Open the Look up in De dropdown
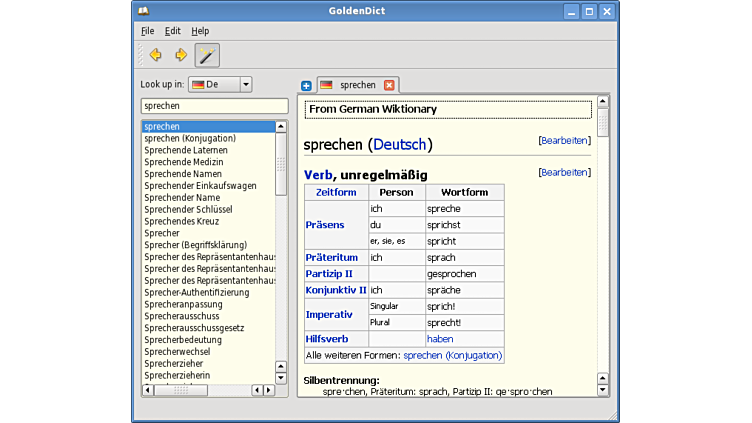The height and width of the screenshot is (423, 752). (220, 85)
